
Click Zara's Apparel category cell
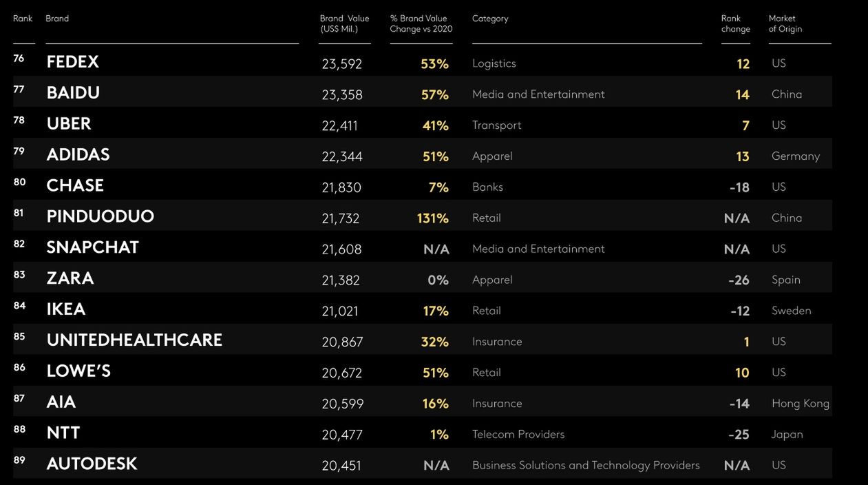click(x=492, y=280)
